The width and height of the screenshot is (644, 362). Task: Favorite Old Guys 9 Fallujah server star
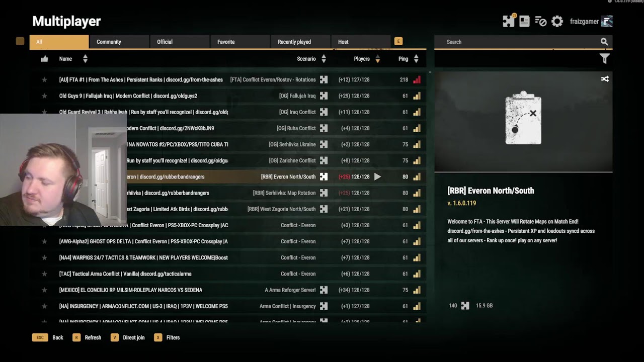coord(44,96)
